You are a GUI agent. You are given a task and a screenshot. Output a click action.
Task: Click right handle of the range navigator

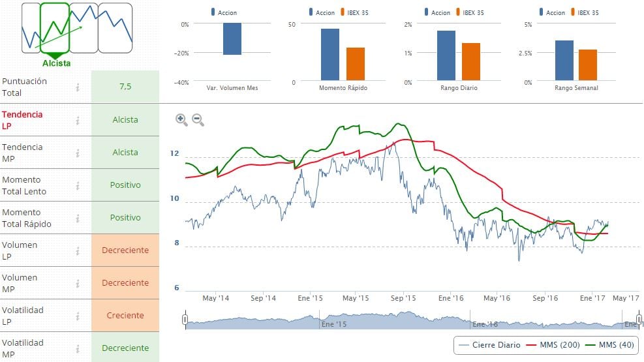tap(640, 320)
